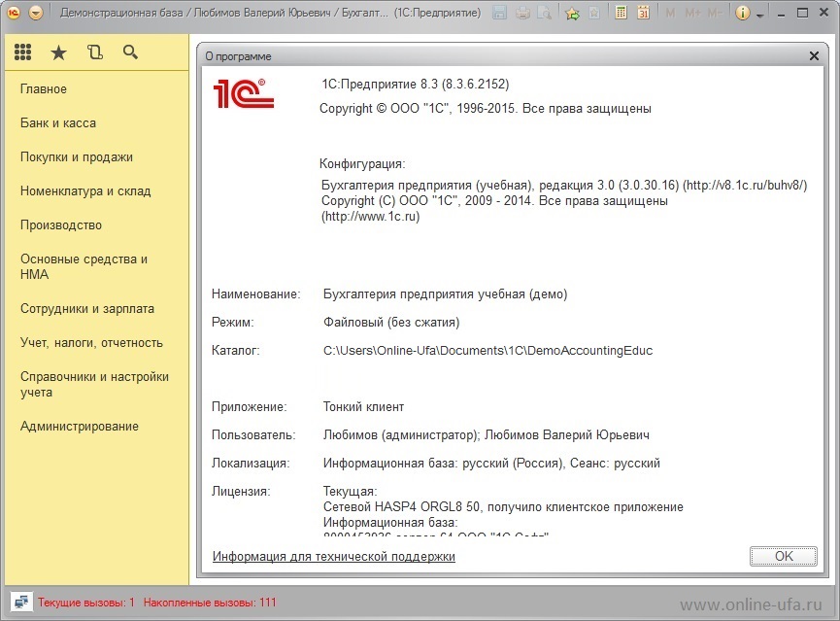Click the version text 1С:Предприятие 8.3 (8.3.6.2152)

click(x=416, y=85)
